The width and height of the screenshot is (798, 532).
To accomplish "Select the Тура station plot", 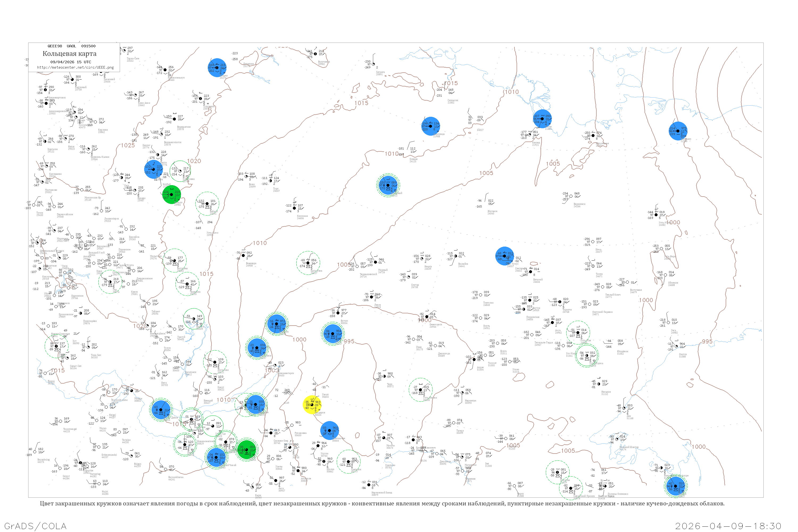I will [271, 181].
